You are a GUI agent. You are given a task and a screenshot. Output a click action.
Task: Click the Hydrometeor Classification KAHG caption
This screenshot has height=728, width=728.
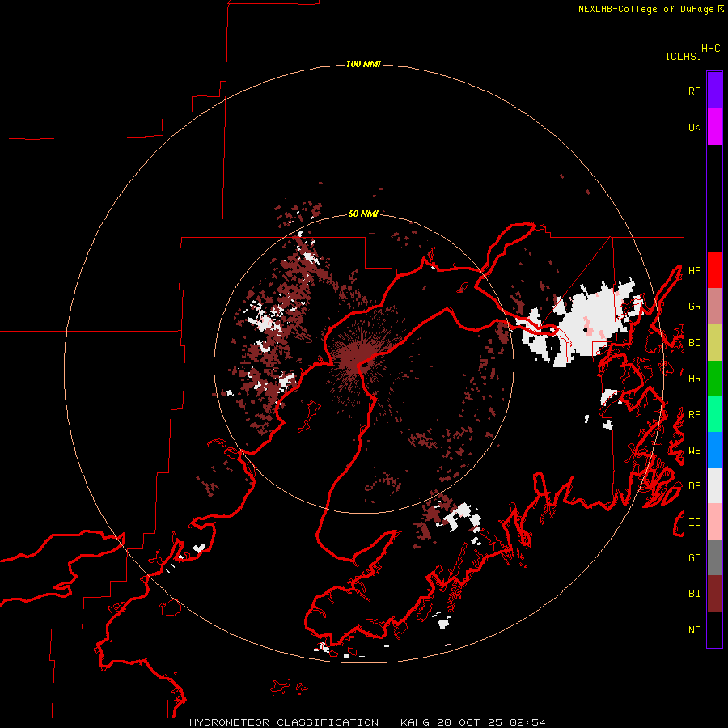tap(367, 722)
